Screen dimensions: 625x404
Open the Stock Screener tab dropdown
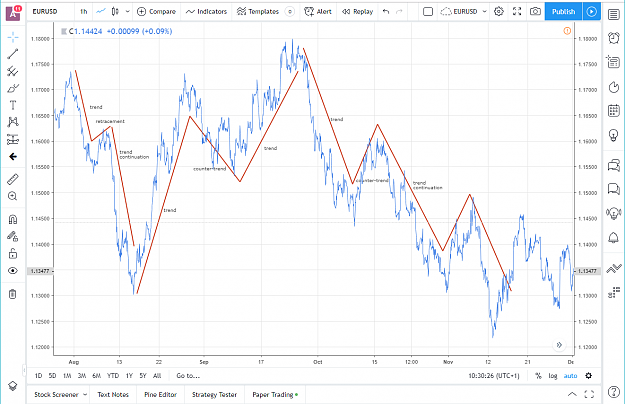click(85, 394)
